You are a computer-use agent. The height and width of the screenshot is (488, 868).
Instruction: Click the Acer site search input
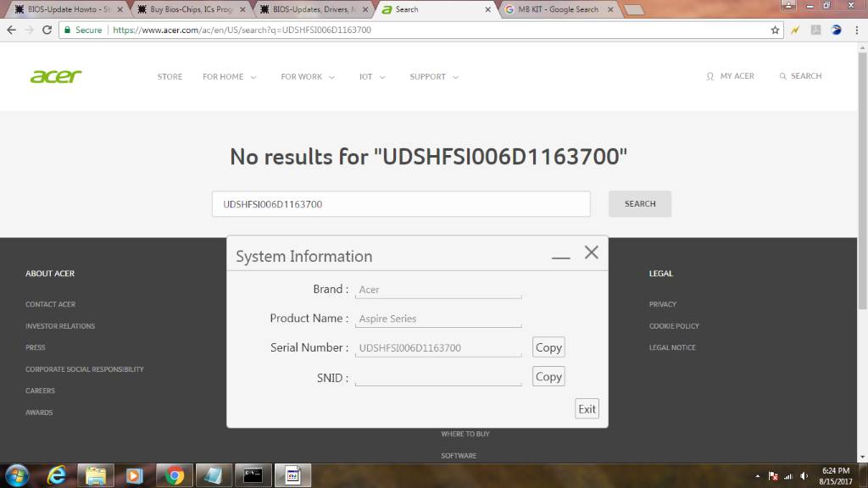pyautogui.click(x=401, y=204)
